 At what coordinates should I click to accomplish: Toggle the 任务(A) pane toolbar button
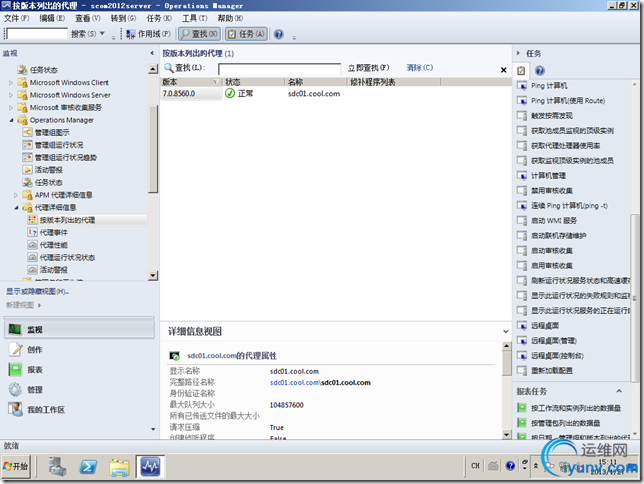[246, 34]
